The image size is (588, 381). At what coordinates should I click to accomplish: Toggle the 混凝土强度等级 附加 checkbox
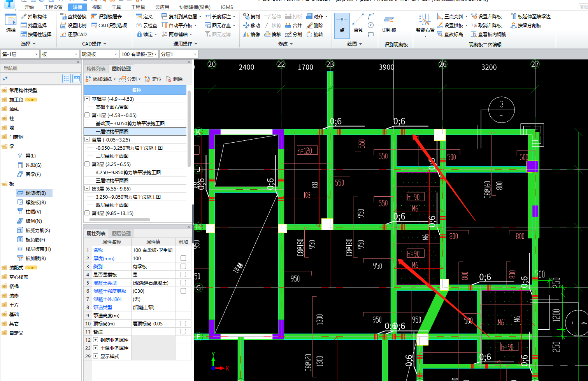click(x=183, y=291)
